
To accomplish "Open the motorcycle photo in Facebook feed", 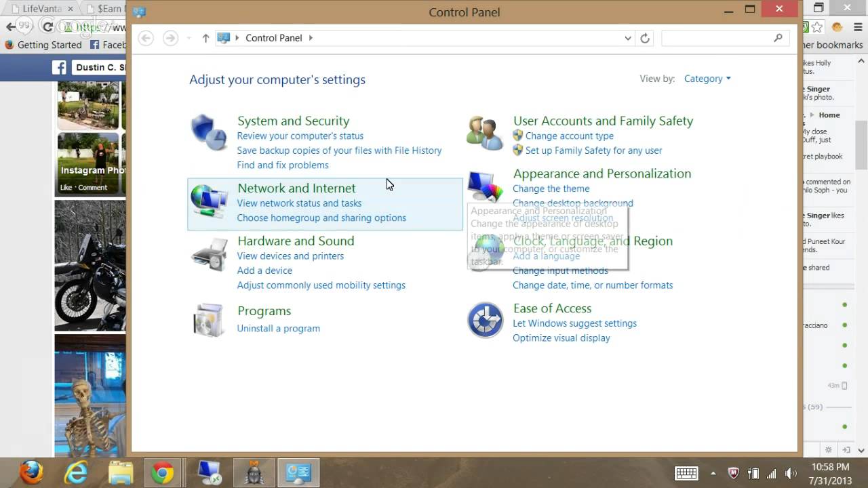I will tap(90, 265).
